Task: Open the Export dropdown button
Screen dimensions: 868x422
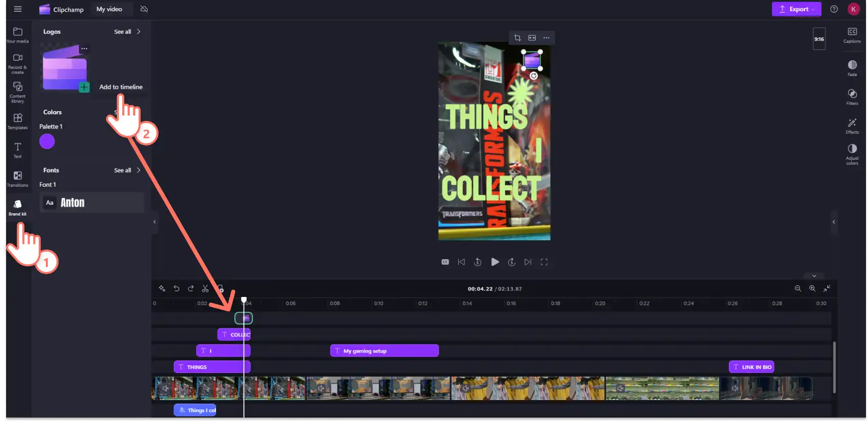Action: click(x=796, y=9)
